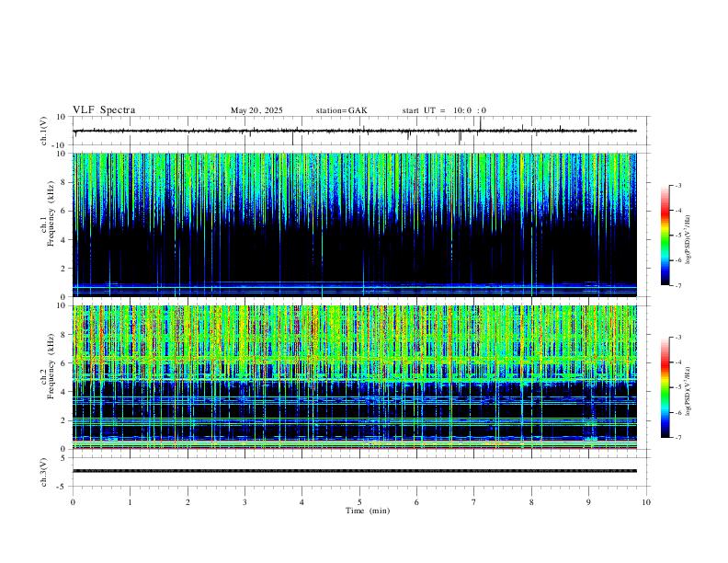This screenshot has height=563, width=728.
Task: Select the "Time (min)" axis title
Action: coord(368,511)
